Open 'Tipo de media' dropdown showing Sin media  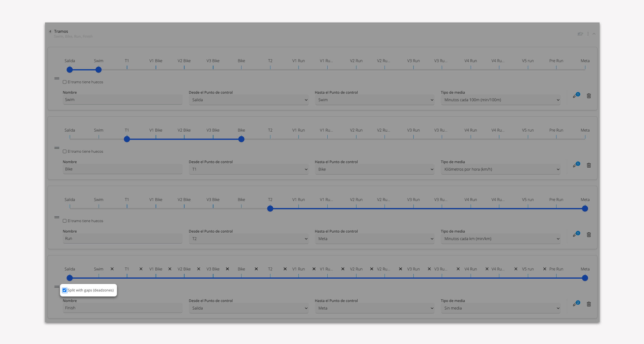pos(501,308)
